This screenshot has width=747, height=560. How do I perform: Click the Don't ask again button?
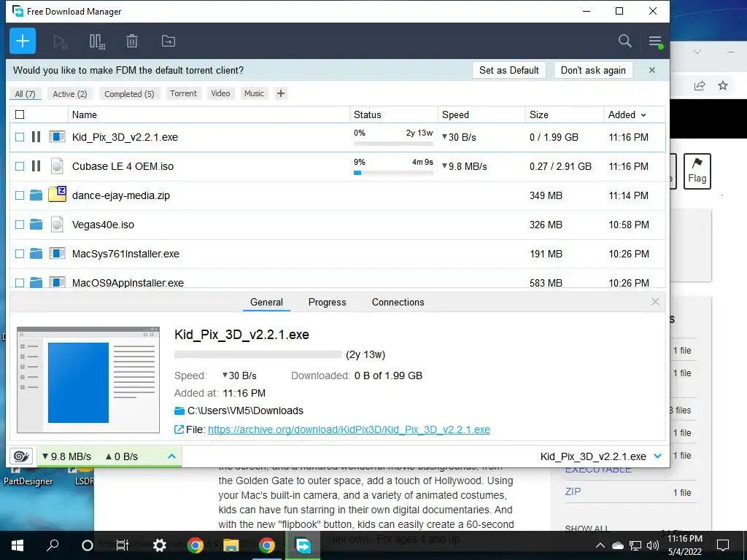[x=593, y=70]
